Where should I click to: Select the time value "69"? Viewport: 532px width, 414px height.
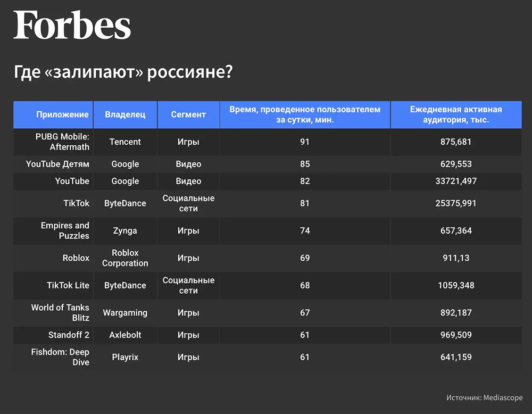click(x=305, y=258)
